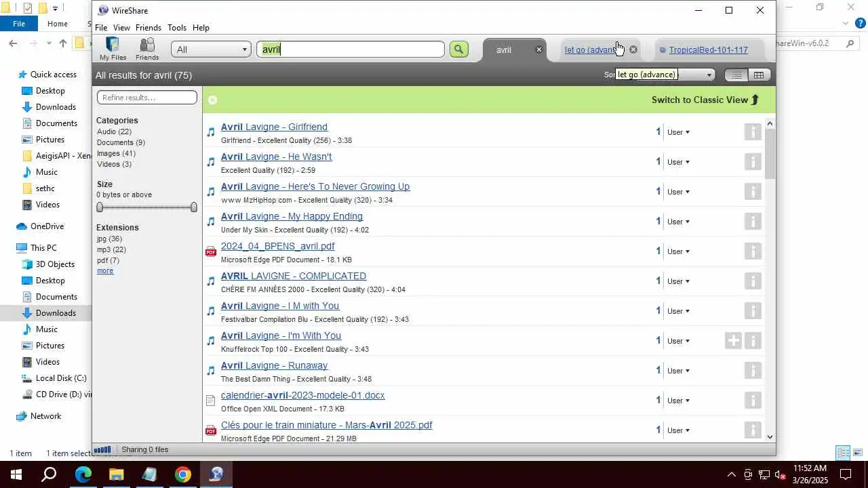Add I'm With You with plus icon

pos(733,340)
